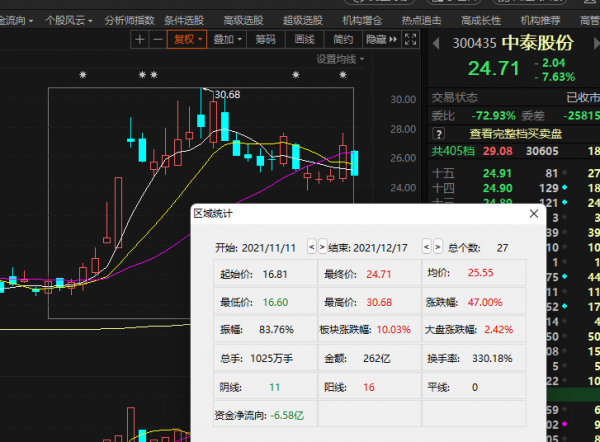This screenshot has height=442, width=600.
Task: Enter fullscreen chart mode icon
Action: pyautogui.click(x=411, y=39)
